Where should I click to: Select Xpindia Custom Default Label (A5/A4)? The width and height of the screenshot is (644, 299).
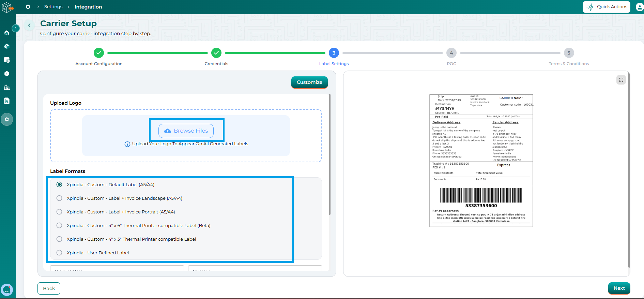point(59,184)
